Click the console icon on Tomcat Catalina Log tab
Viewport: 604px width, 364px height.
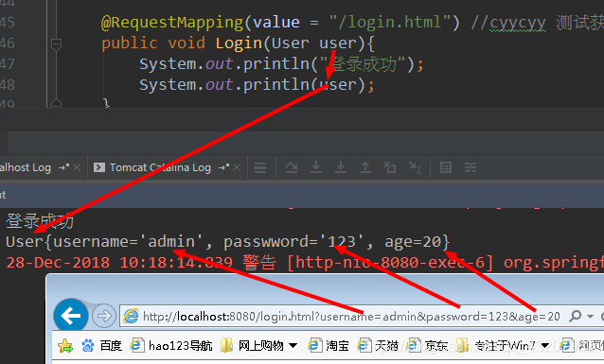pos(99,167)
